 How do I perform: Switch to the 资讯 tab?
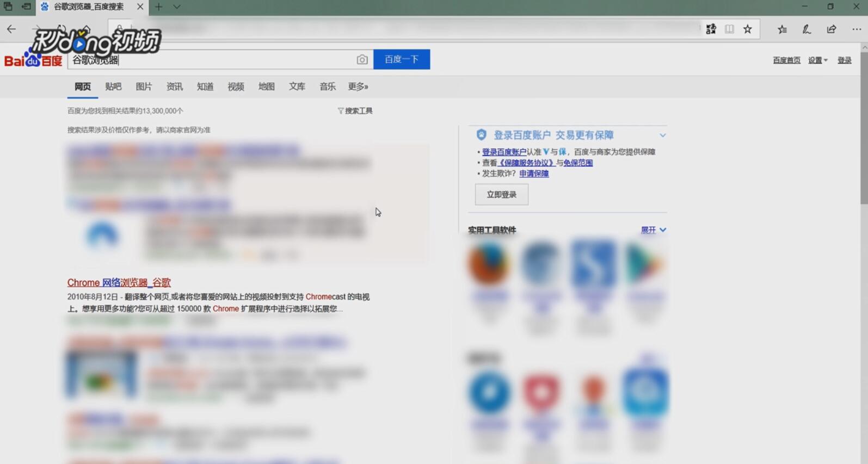[x=174, y=86]
